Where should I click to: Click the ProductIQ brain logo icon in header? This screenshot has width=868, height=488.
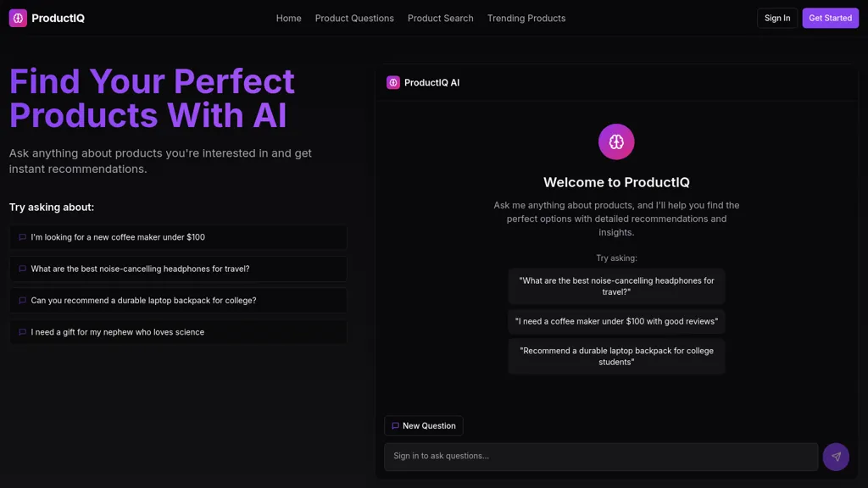(18, 19)
